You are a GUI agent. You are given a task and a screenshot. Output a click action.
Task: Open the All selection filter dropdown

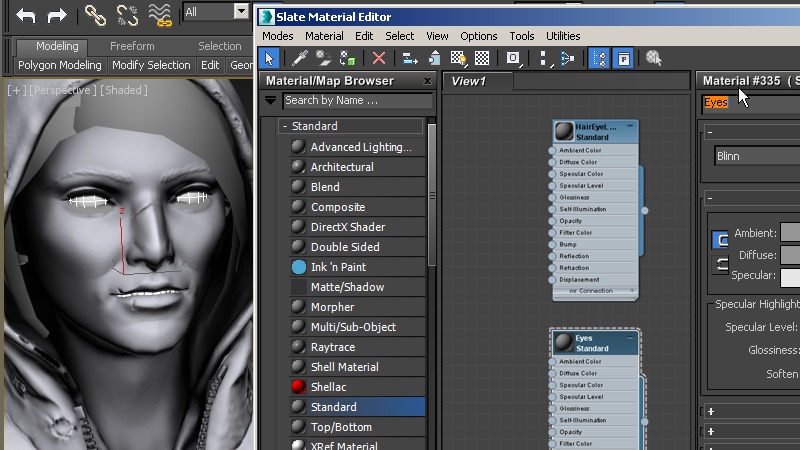coord(241,12)
